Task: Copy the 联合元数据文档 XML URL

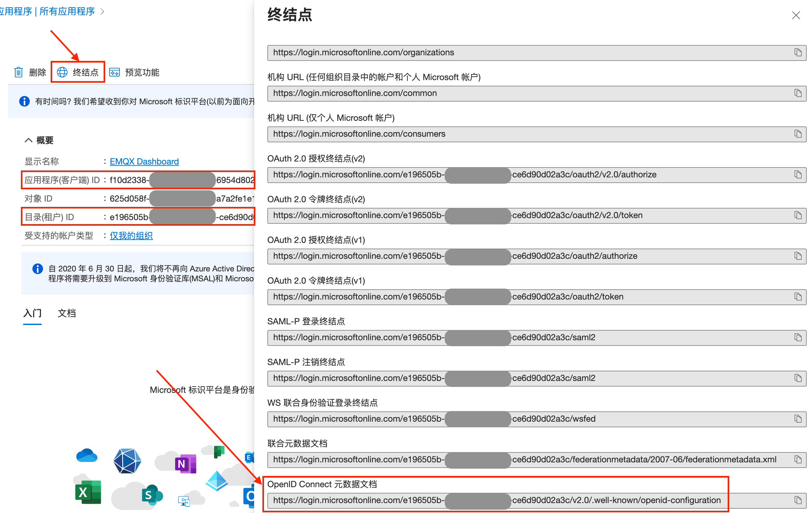Action: [x=798, y=460]
